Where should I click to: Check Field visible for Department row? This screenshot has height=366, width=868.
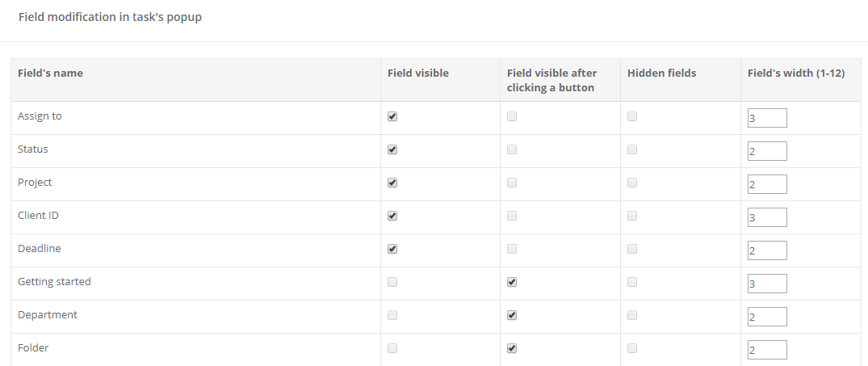(392, 315)
